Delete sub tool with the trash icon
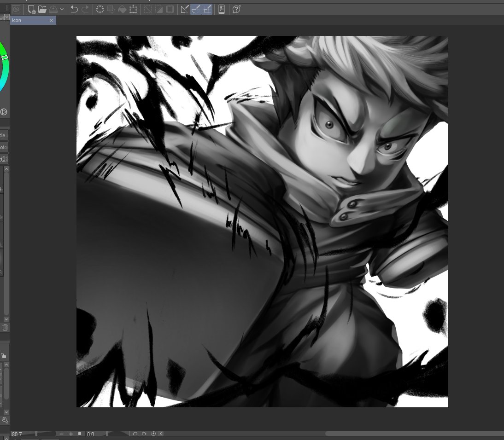This screenshot has width=504, height=440. (5, 327)
